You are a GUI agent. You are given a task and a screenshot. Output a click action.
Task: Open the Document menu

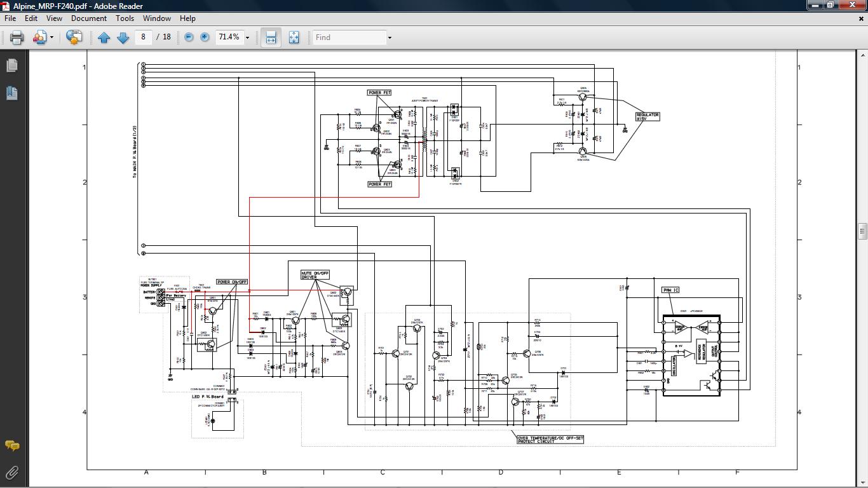(x=89, y=18)
